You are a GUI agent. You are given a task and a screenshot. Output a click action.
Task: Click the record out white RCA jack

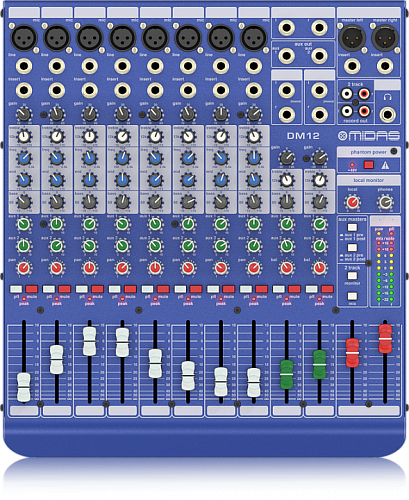pyautogui.click(x=347, y=110)
